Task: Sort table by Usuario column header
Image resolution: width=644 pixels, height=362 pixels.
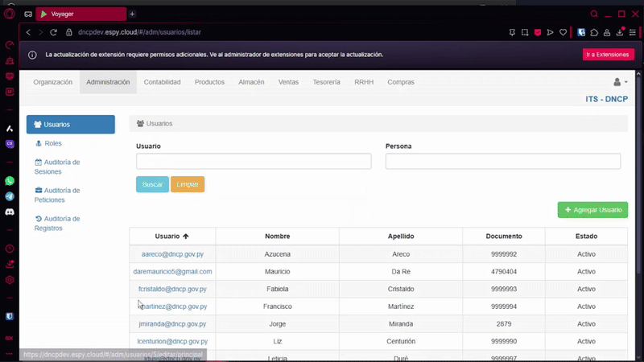Action: pyautogui.click(x=171, y=237)
